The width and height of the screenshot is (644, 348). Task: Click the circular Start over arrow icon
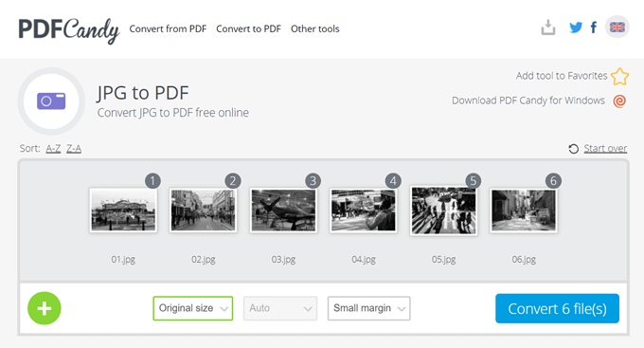[573, 149]
